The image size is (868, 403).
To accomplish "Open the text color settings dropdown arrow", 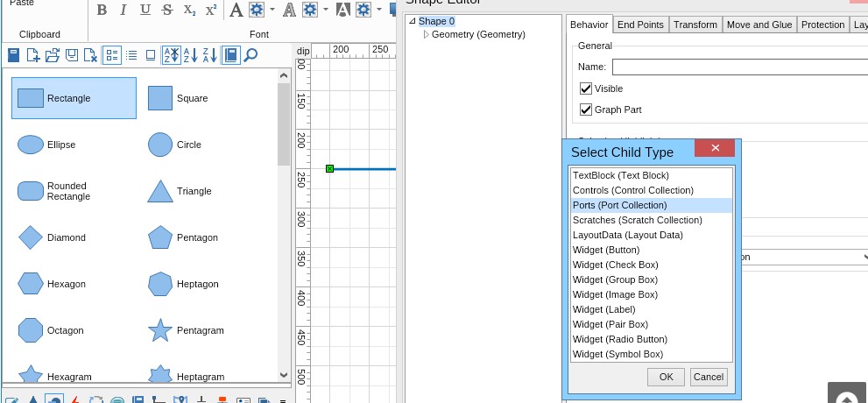I will coord(272,11).
